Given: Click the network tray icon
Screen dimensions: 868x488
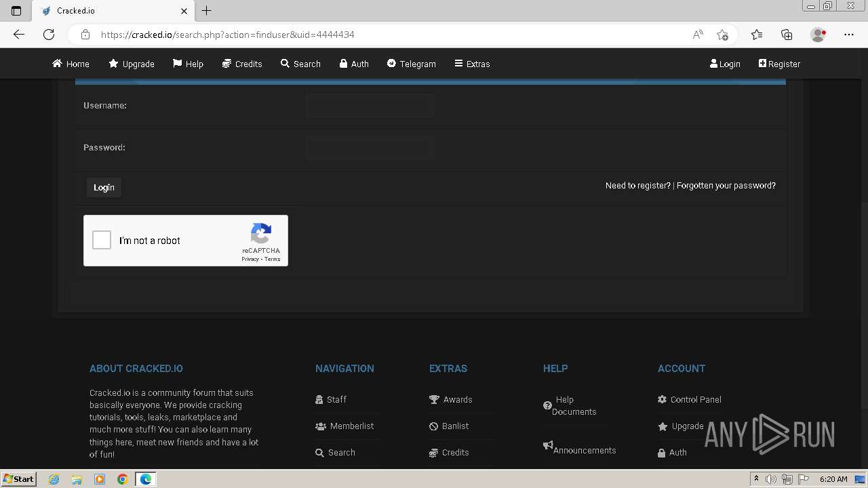Looking at the screenshot, I should click(787, 479).
